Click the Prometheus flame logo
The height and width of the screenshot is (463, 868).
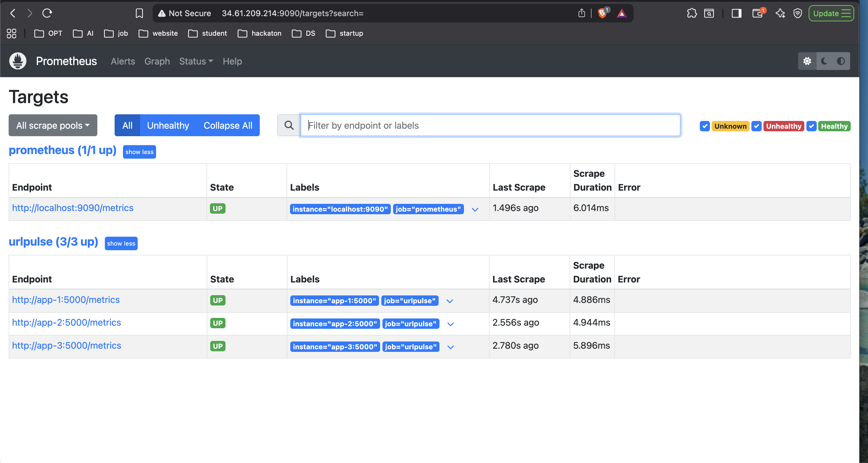click(18, 61)
